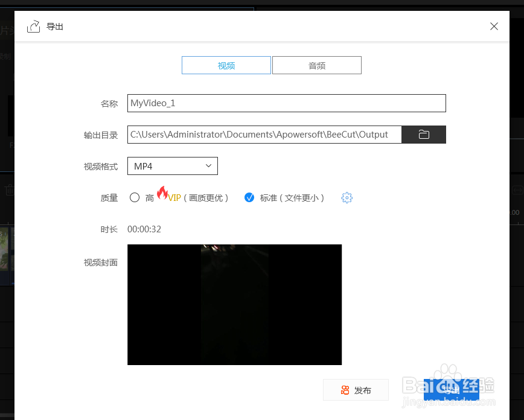Click the trash icon in the background editor
This screenshot has width=524, height=420.
[x=10, y=190]
